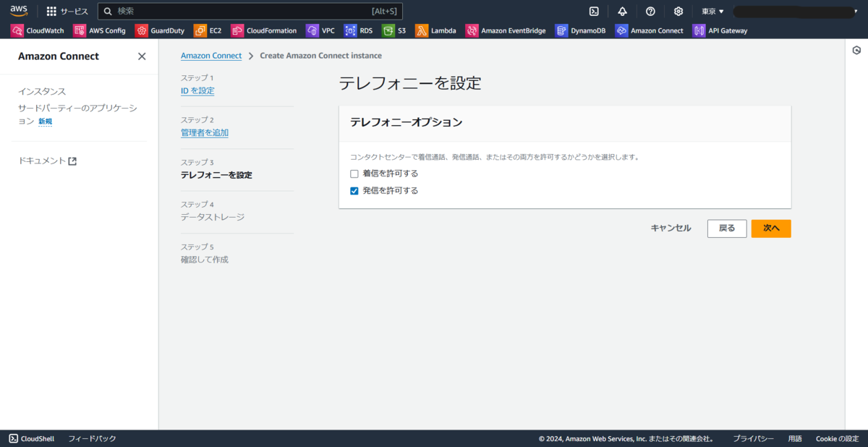Click the CloudWatch favorite icon
Image resolution: width=868 pixels, height=447 pixels.
click(17, 30)
